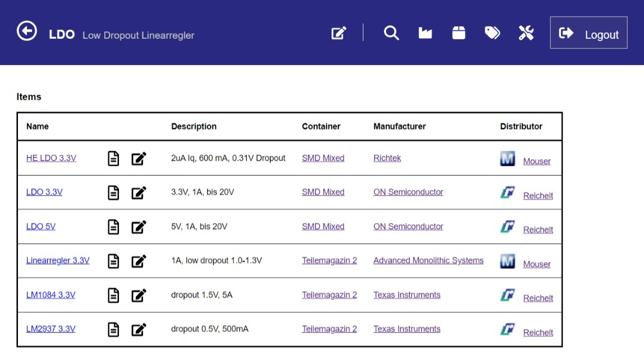This screenshot has height=361, width=644.
Task: Open Advanced Monolithic Systems manufacturer link
Action: coord(429,261)
